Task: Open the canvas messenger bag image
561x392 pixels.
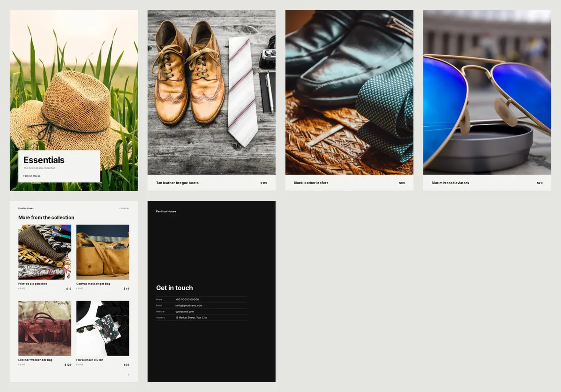Action: pyautogui.click(x=103, y=252)
